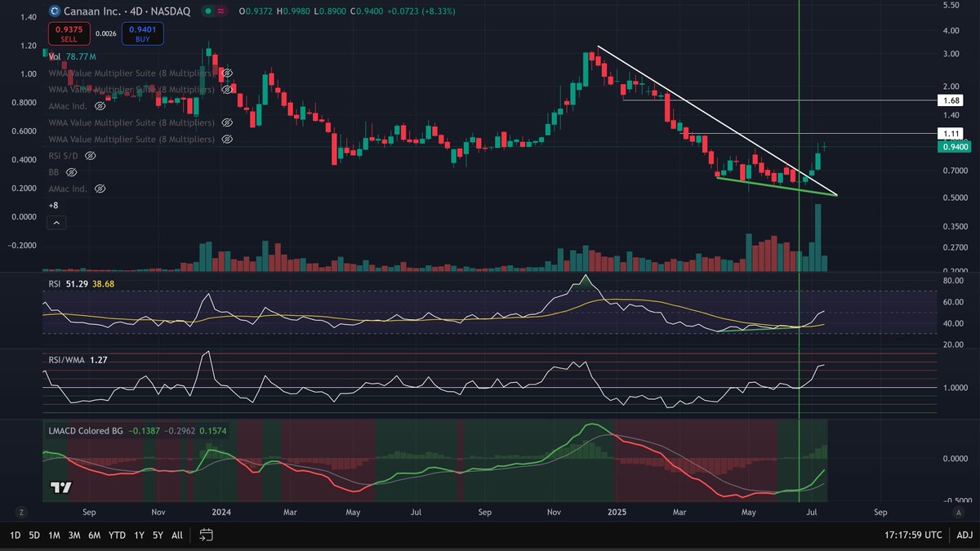Select the 5D time range
980x551 pixels.
(34, 535)
